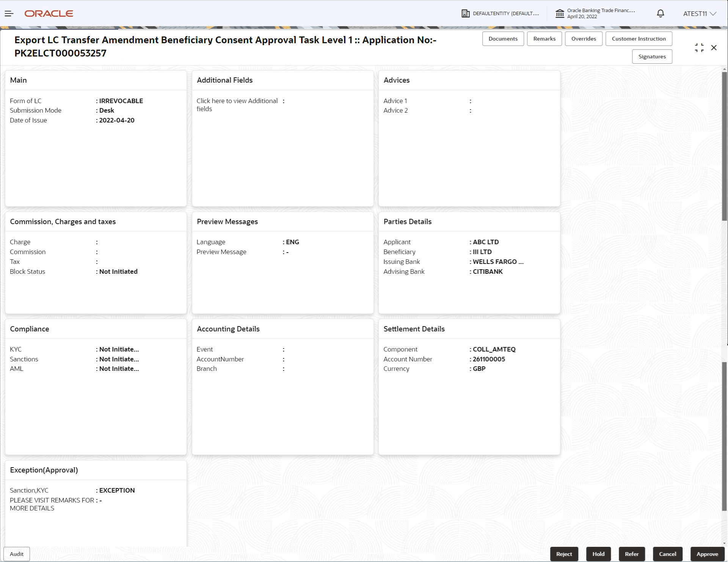This screenshot has height=562, width=728.
Task: Put the task on Hold
Action: [598, 554]
